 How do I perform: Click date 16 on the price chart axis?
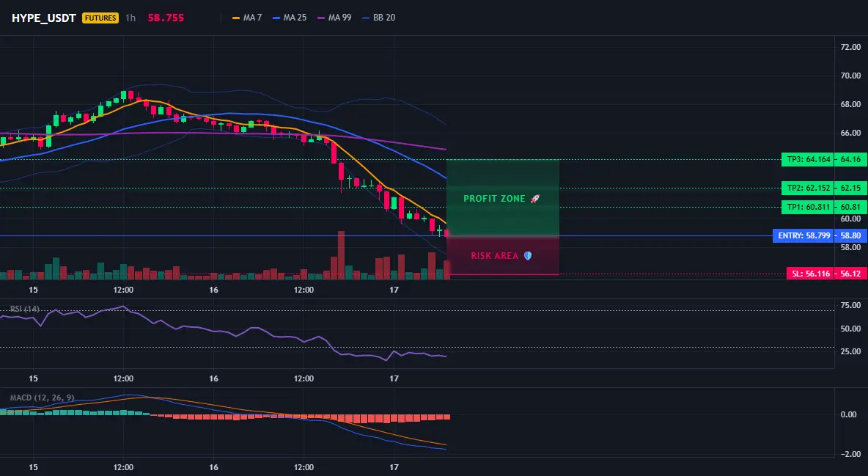(x=213, y=290)
